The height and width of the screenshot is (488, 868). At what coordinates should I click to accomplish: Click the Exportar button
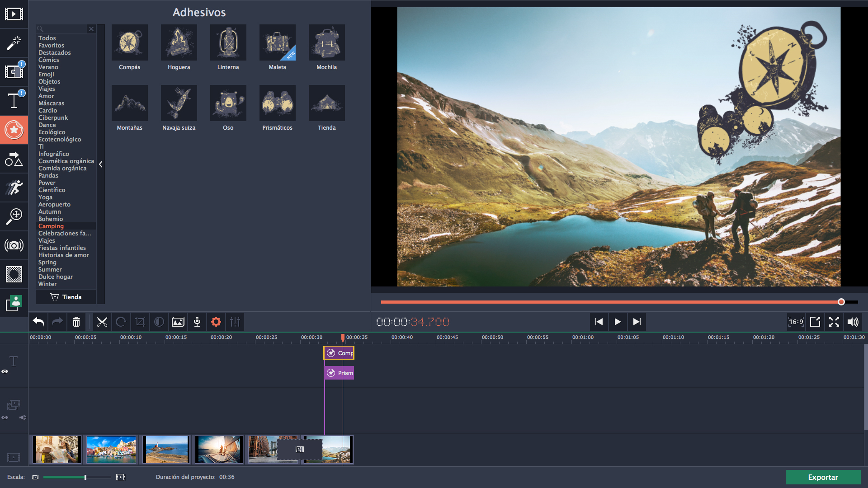[x=823, y=477]
